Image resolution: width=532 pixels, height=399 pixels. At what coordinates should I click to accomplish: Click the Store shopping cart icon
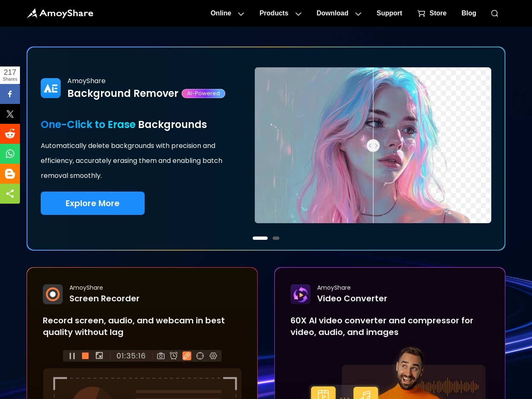click(421, 13)
